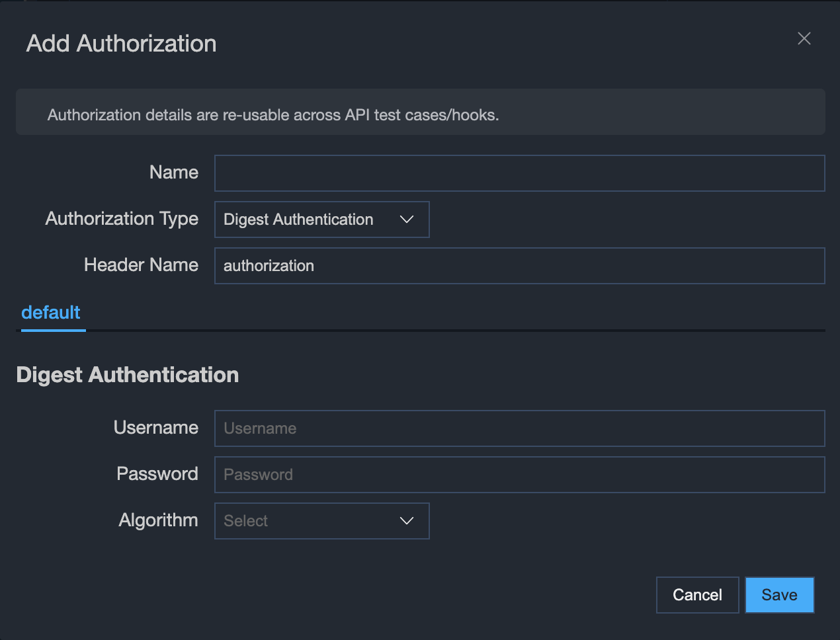The height and width of the screenshot is (640, 840).
Task: Select the default tab
Action: coord(51,313)
